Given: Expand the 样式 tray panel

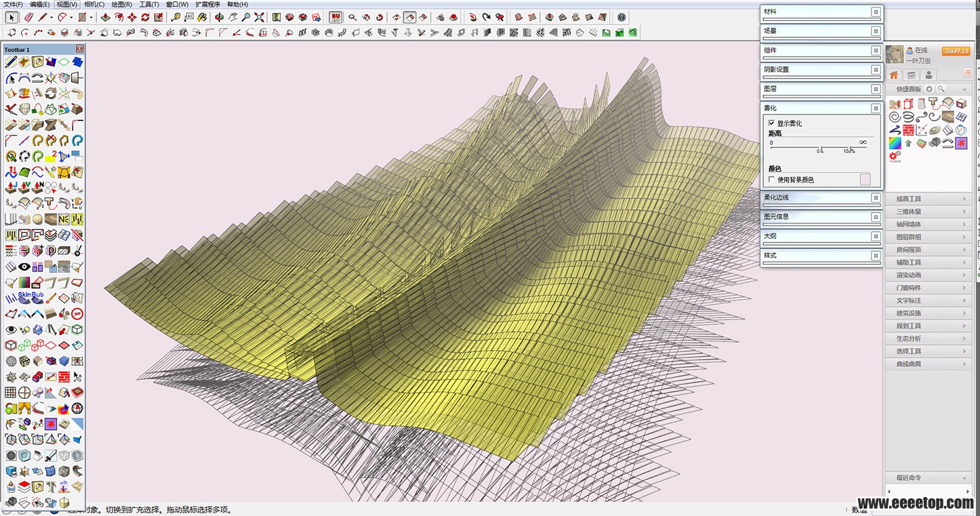Looking at the screenshot, I should 821,255.
